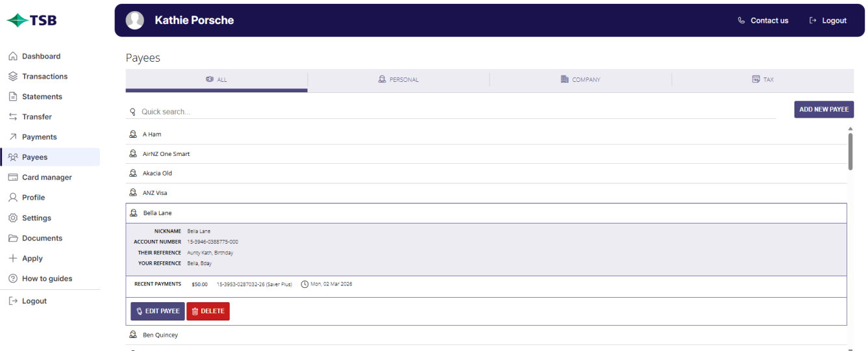Switch to the COMPANY payees tab
This screenshot has height=351, width=868.
580,80
